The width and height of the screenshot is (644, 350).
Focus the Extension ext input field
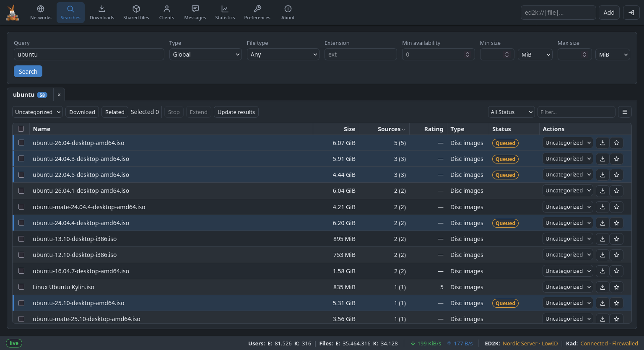pyautogui.click(x=361, y=54)
